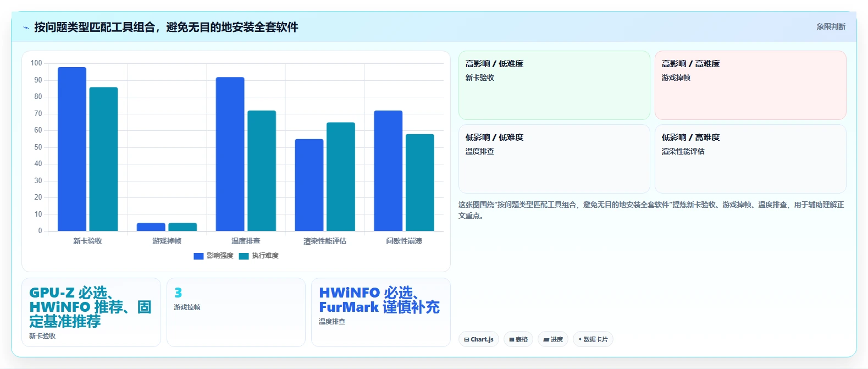Screen dimensions: 868x369
Task: Click the blue 间歇性崩溃 bar
Action: 388,170
